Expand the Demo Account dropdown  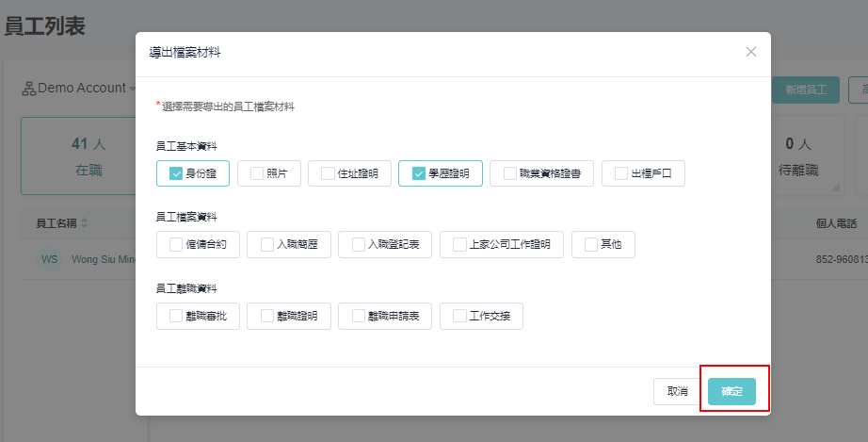[x=80, y=89]
